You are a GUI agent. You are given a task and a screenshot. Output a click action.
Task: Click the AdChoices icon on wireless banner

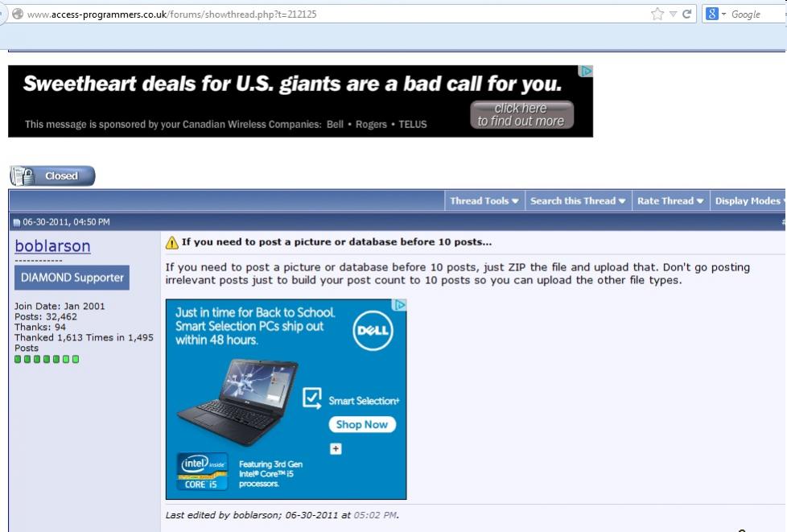pos(586,72)
